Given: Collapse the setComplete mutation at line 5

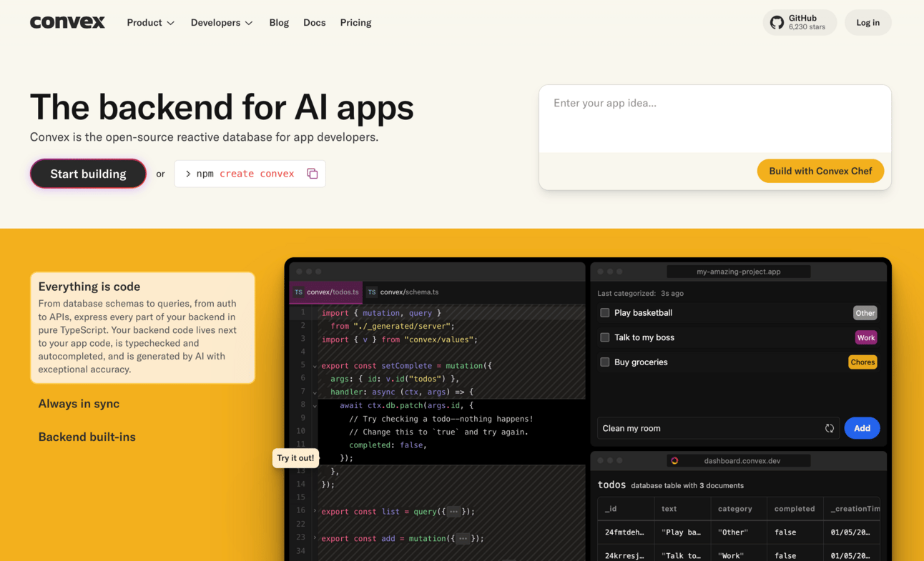Looking at the screenshot, I should click(315, 366).
